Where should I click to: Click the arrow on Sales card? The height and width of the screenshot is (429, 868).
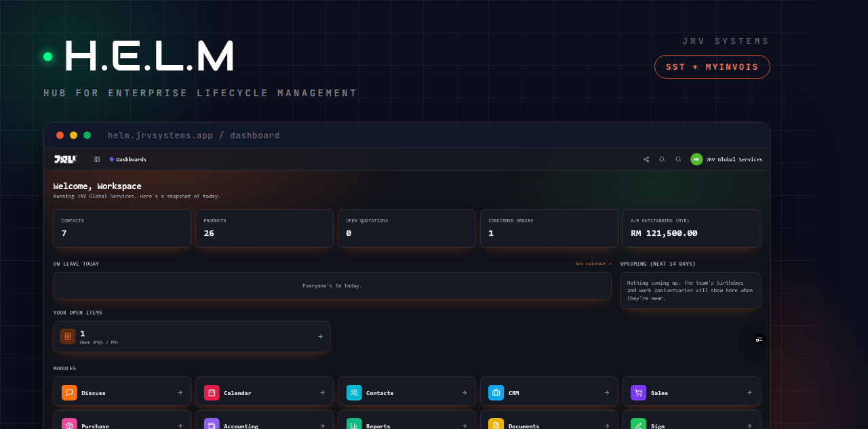pyautogui.click(x=749, y=392)
